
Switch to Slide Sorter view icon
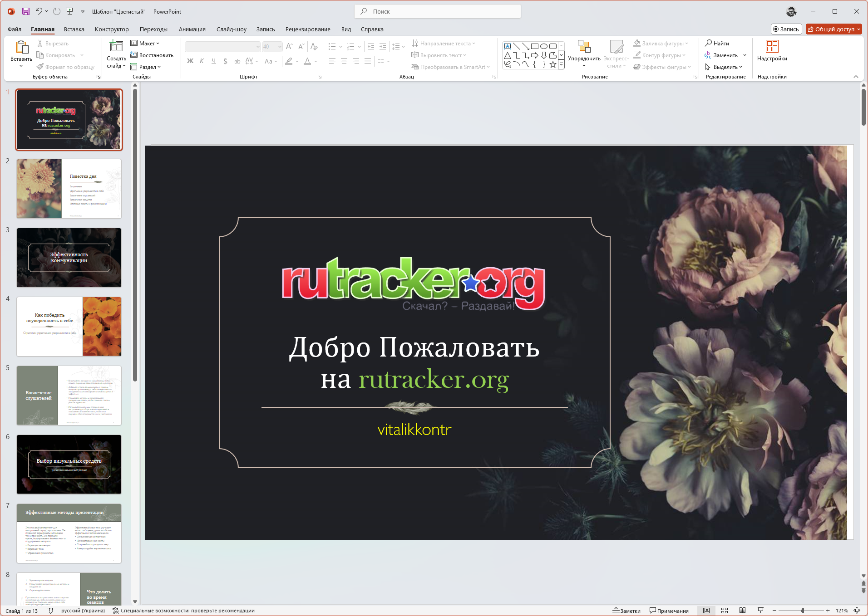[725, 611]
